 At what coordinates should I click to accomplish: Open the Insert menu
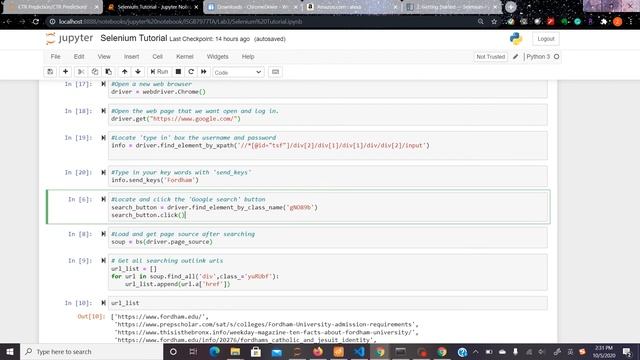[x=131, y=57]
